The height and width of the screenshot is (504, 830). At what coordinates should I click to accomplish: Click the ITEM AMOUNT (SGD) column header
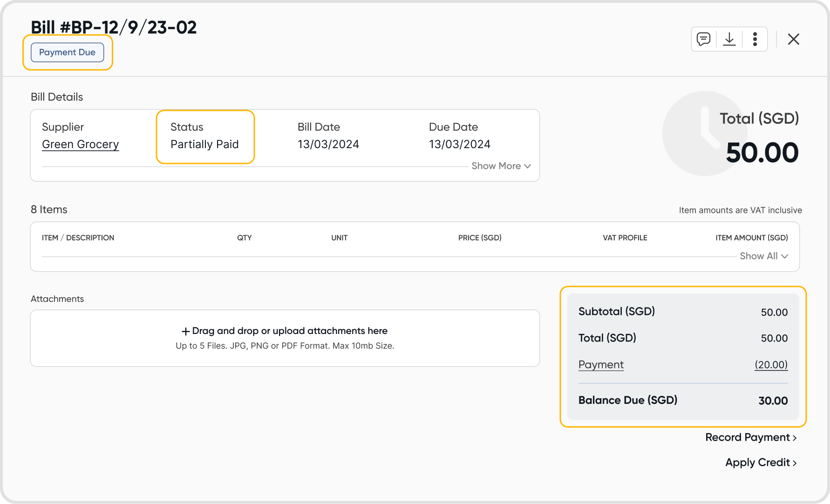(751, 238)
